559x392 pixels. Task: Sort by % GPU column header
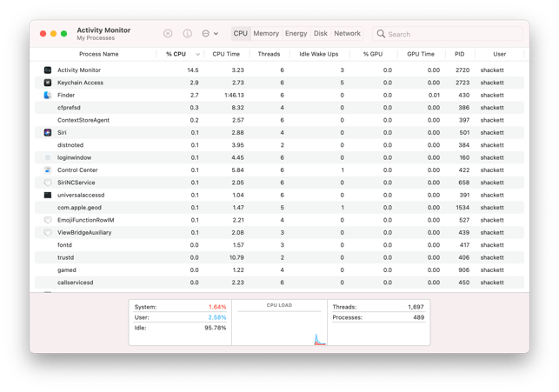click(x=373, y=54)
